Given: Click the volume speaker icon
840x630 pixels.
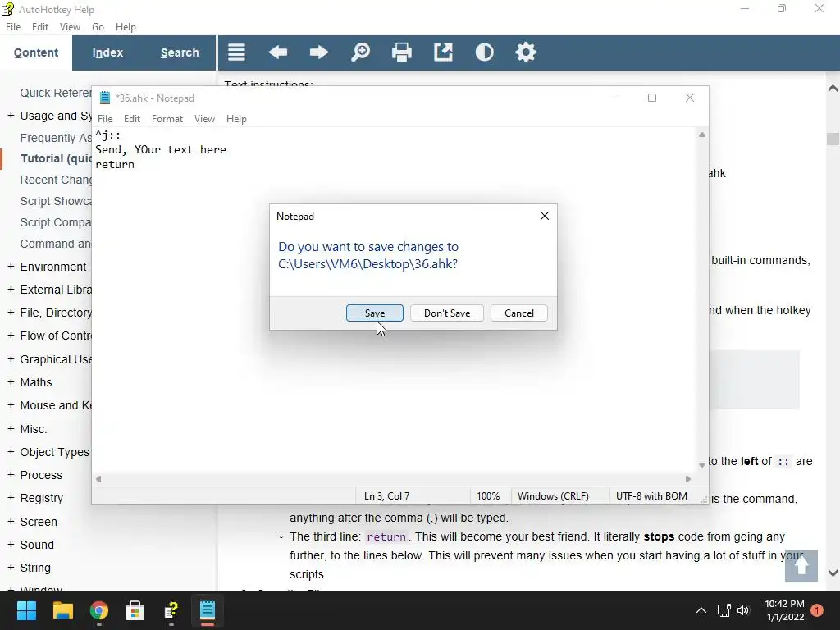Looking at the screenshot, I should [743, 610].
